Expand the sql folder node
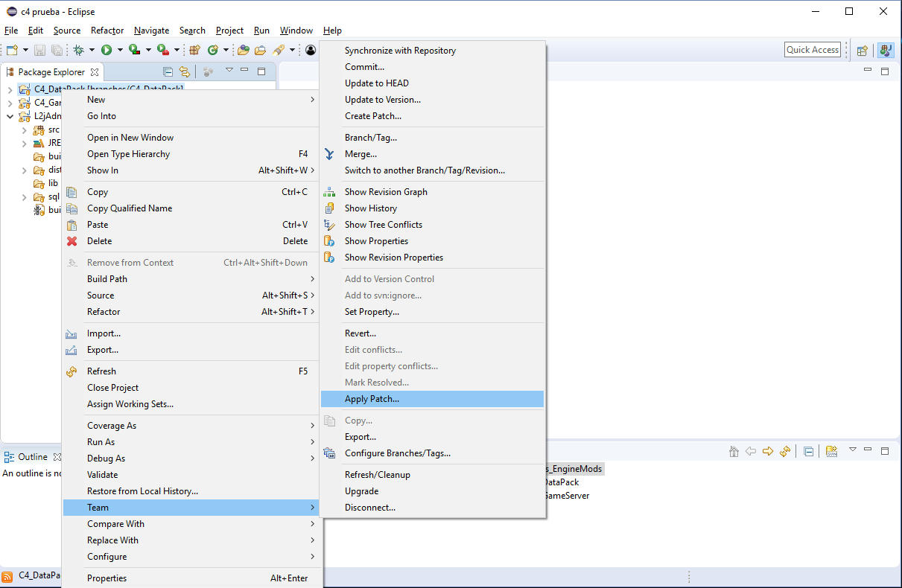Screen dimensions: 902x588 [25, 197]
